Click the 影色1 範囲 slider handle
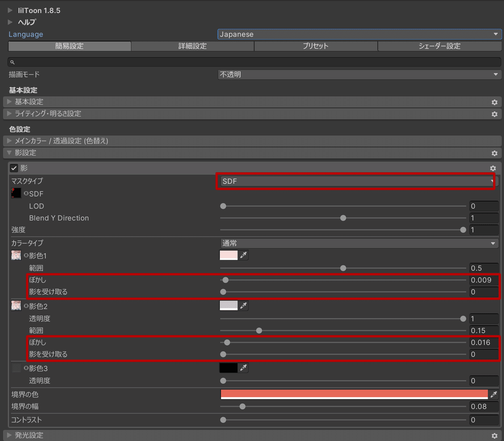This screenshot has height=441, width=504. coord(343,268)
